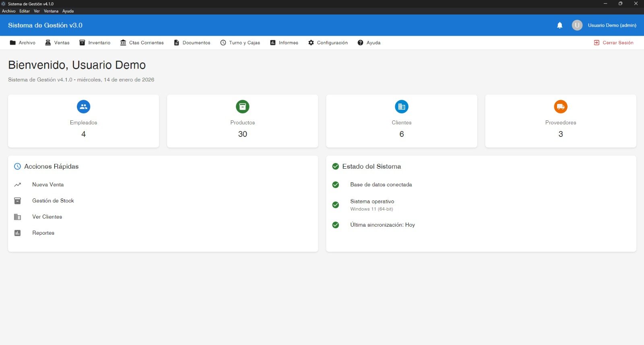644x345 pixels.
Task: Open the Gestión de Stock quick action
Action: click(x=53, y=200)
